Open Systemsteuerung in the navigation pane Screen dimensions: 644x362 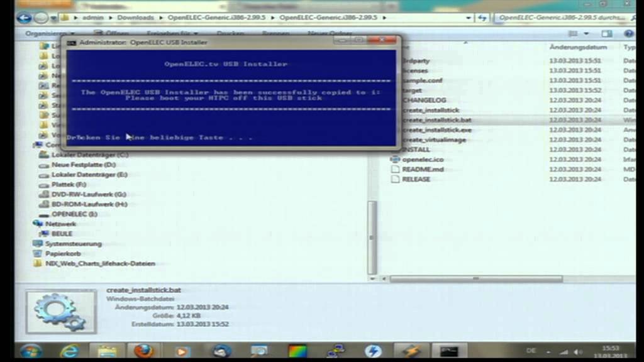73,243
